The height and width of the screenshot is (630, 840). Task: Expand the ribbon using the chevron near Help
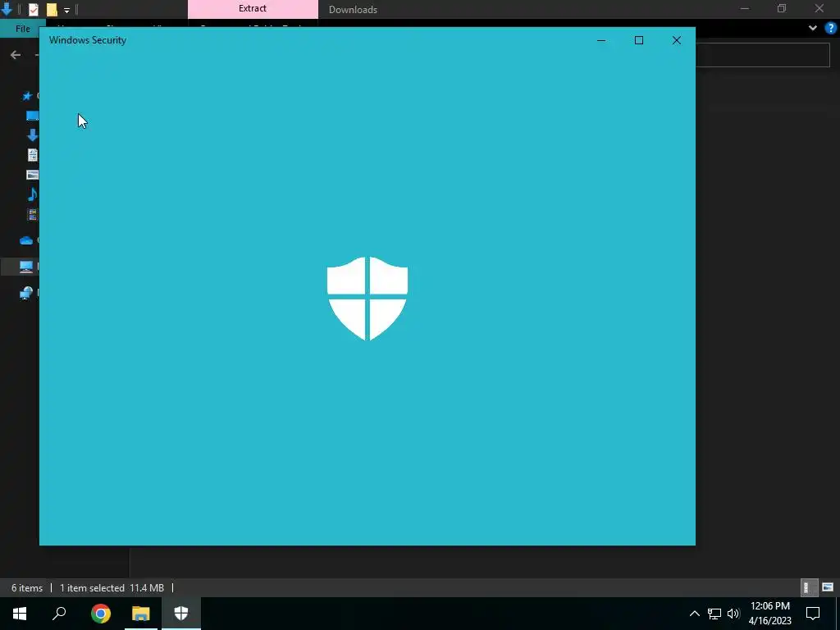(812, 28)
